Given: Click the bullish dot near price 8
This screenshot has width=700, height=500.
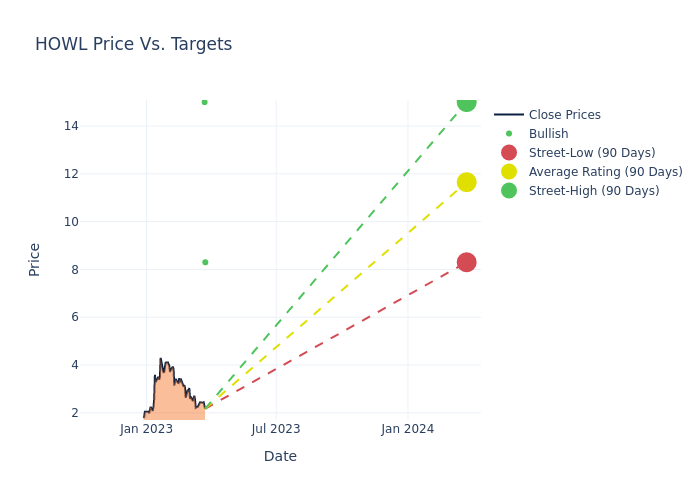Looking at the screenshot, I should pyautogui.click(x=205, y=262).
